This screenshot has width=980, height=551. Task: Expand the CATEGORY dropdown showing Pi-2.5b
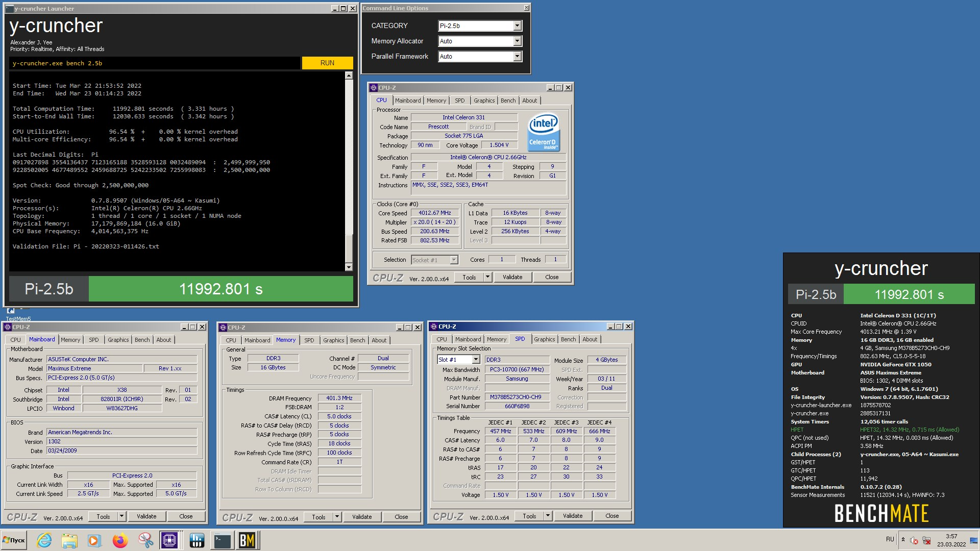point(517,26)
